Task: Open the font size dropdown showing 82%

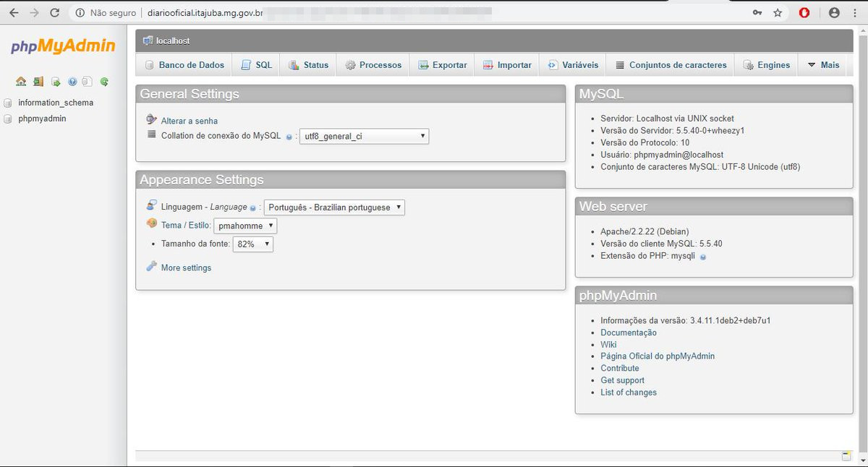Action: [x=252, y=244]
